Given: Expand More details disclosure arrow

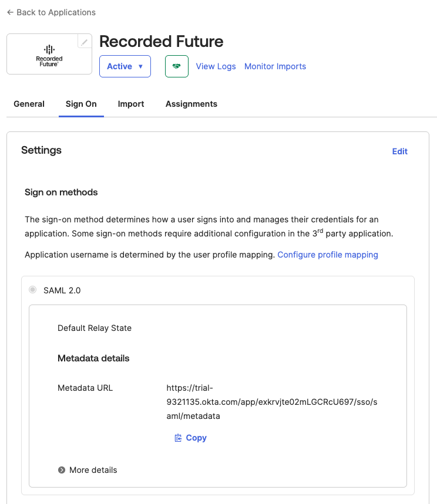Looking at the screenshot, I should [x=62, y=470].
